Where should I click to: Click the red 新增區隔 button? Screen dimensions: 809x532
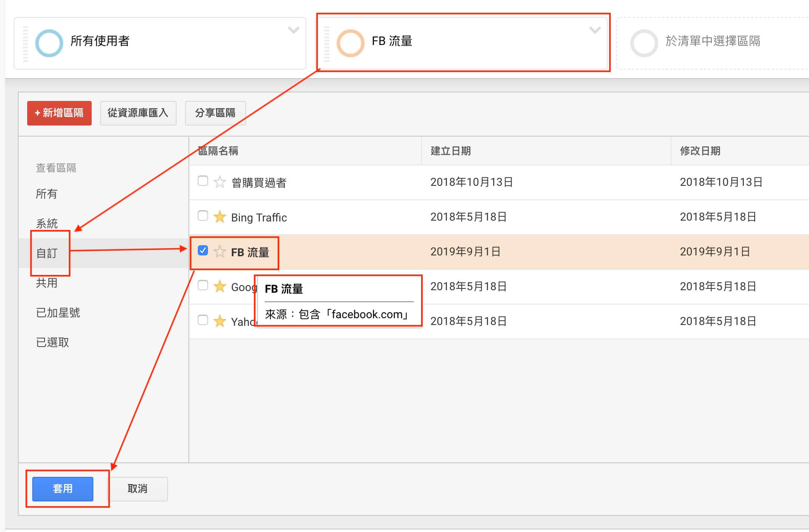click(59, 113)
